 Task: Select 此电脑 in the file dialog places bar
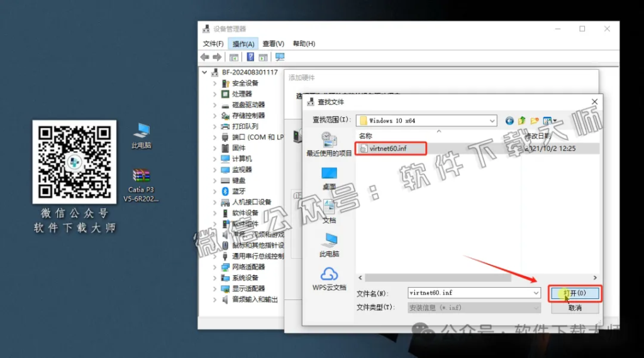329,245
